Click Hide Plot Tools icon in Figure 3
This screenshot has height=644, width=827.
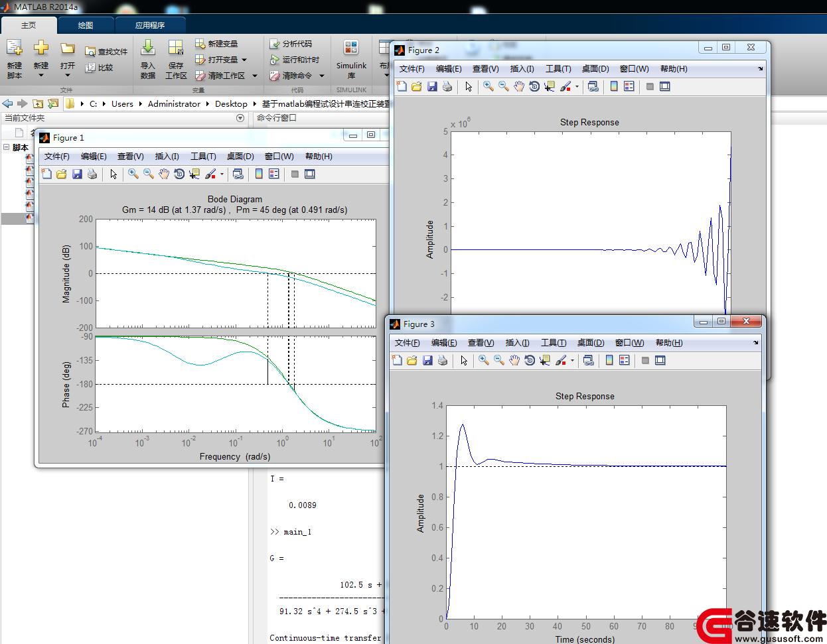click(645, 360)
